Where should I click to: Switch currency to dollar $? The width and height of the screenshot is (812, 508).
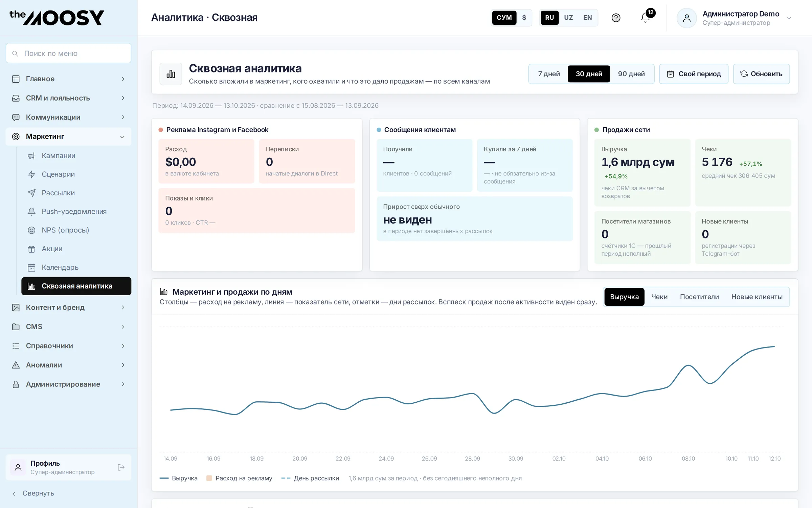point(524,18)
